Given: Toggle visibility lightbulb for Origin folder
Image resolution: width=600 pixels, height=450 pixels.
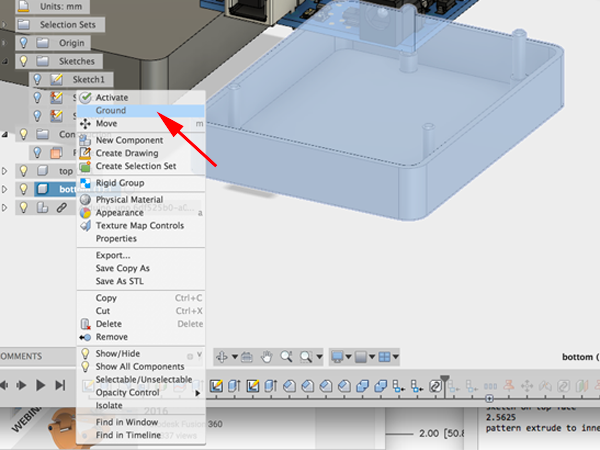Looking at the screenshot, I should (x=24, y=42).
